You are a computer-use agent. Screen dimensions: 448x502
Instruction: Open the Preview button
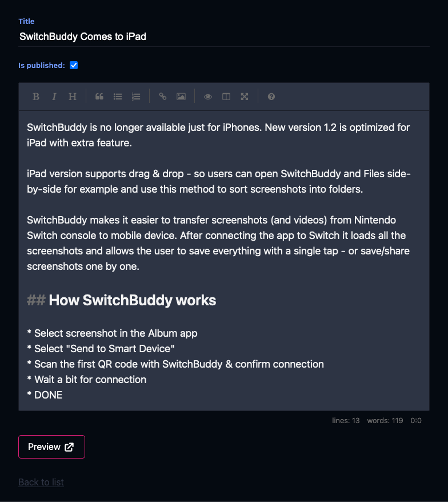pyautogui.click(x=51, y=447)
